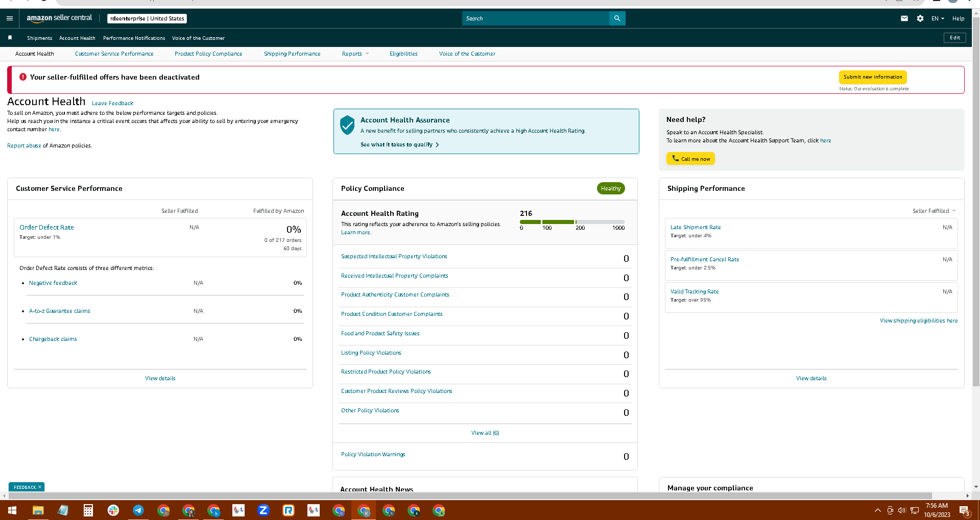This screenshot has width=980, height=520.
Task: Click the Report abuse link
Action: click(x=24, y=146)
